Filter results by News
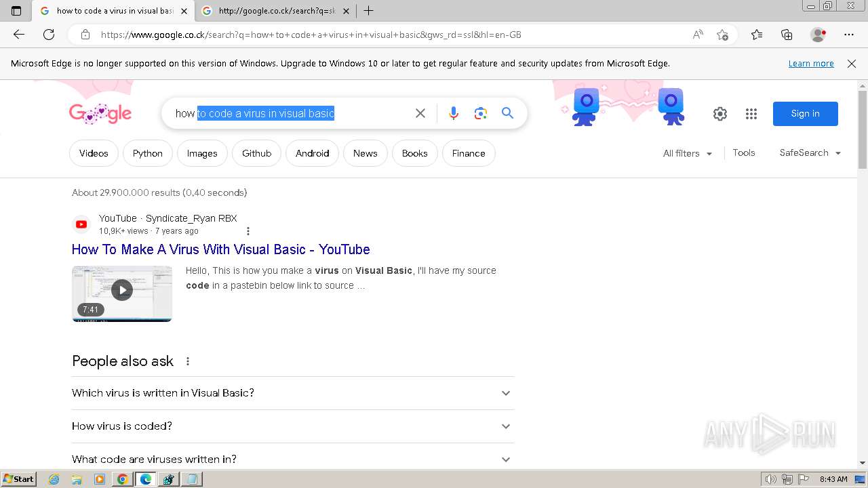Image resolution: width=868 pixels, height=488 pixels. [x=365, y=153]
